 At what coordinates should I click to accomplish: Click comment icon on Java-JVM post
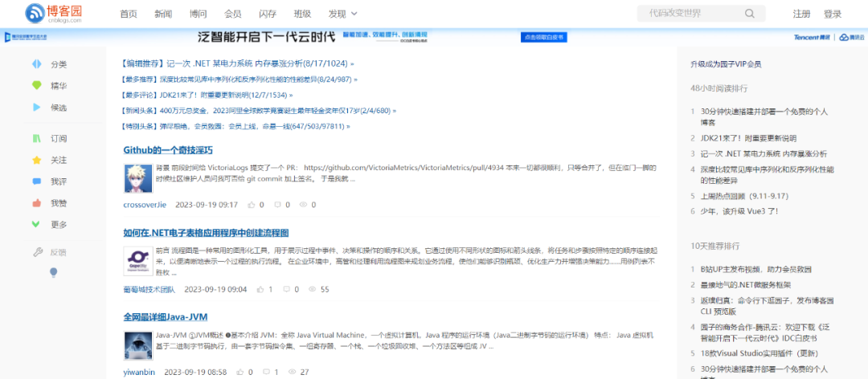point(267,372)
